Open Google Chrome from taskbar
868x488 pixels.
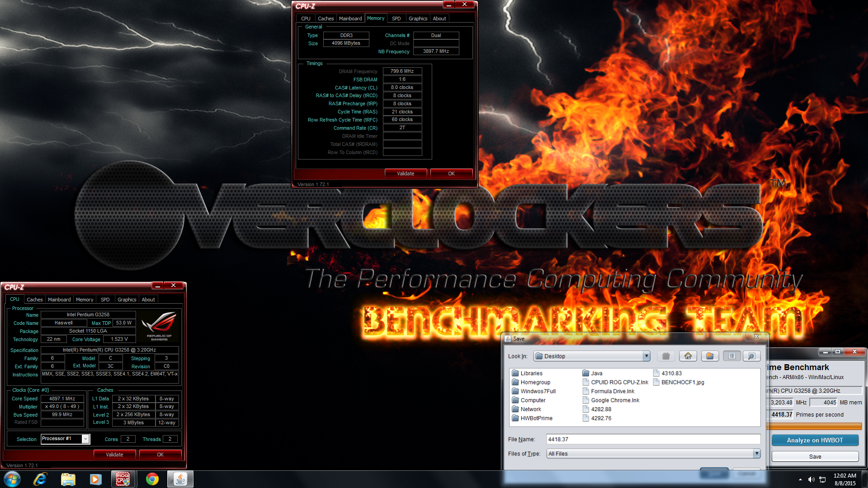pos(152,479)
